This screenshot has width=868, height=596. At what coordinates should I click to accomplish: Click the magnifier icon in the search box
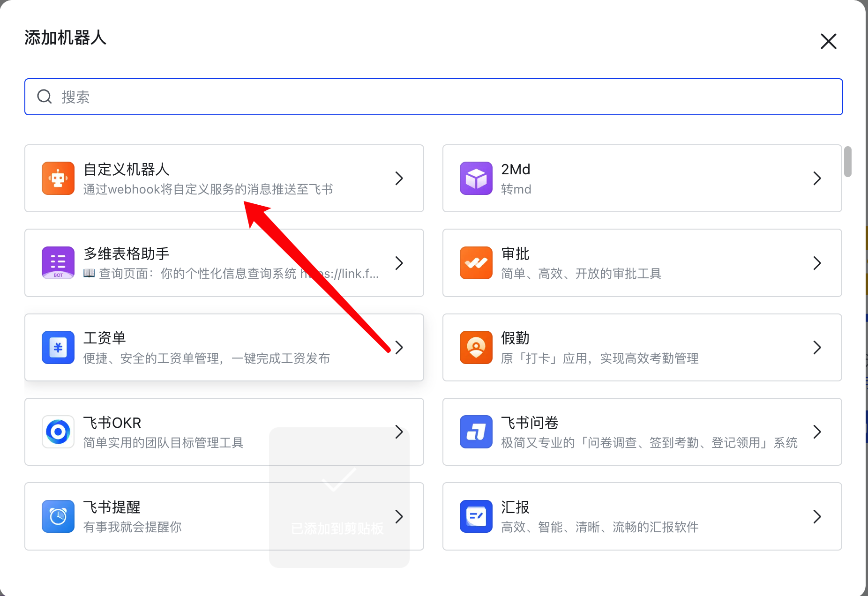pos(45,97)
